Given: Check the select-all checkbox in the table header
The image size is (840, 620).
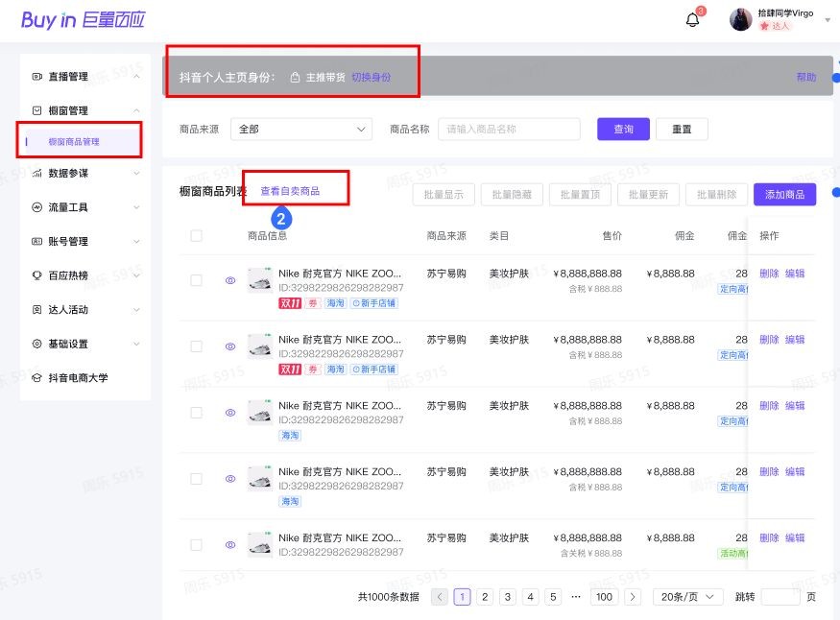Looking at the screenshot, I should (x=197, y=235).
